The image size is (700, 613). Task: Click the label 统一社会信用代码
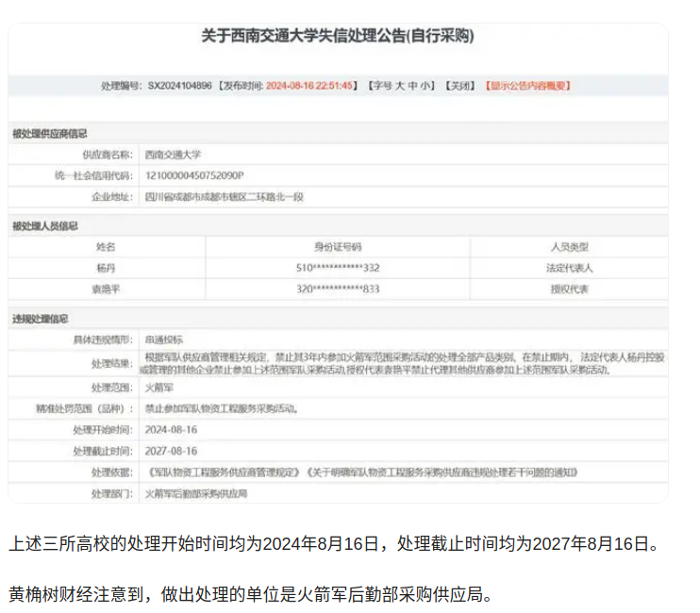pos(93,175)
